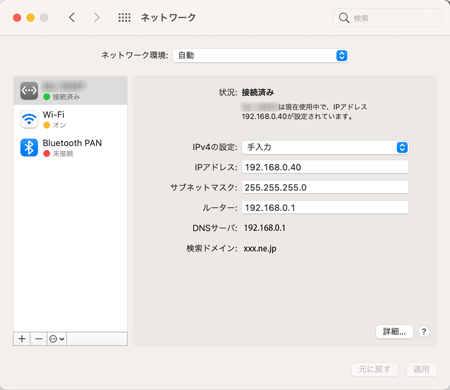Click the 適用 apply button

pyautogui.click(x=421, y=369)
